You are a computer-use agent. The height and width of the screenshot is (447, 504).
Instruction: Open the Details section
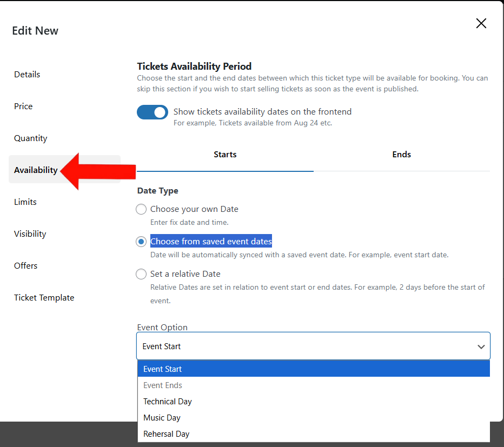[x=27, y=75]
